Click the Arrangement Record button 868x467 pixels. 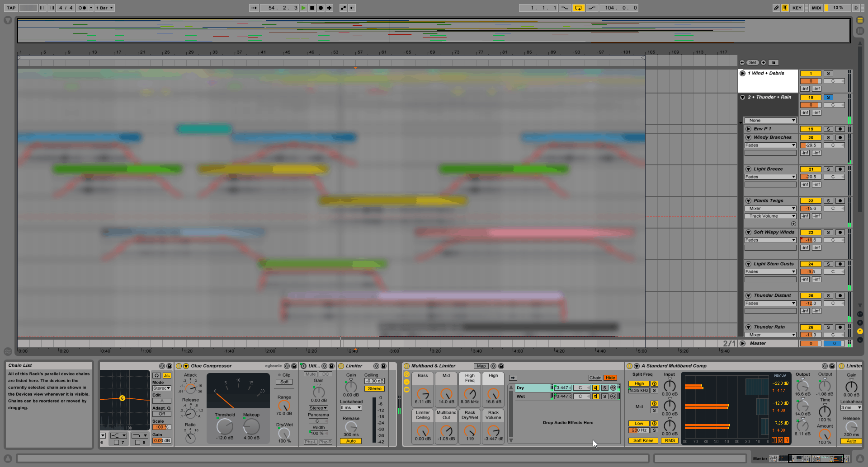(321, 8)
